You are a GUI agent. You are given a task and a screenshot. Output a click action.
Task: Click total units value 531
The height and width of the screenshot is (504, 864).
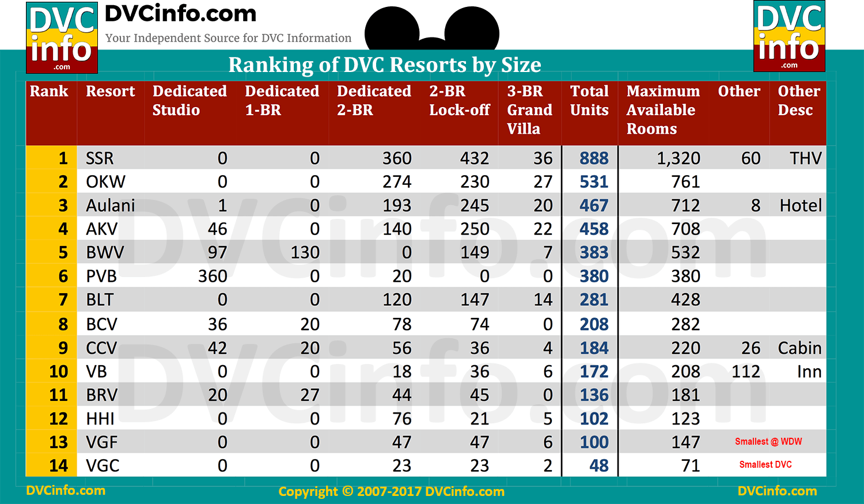(x=594, y=181)
